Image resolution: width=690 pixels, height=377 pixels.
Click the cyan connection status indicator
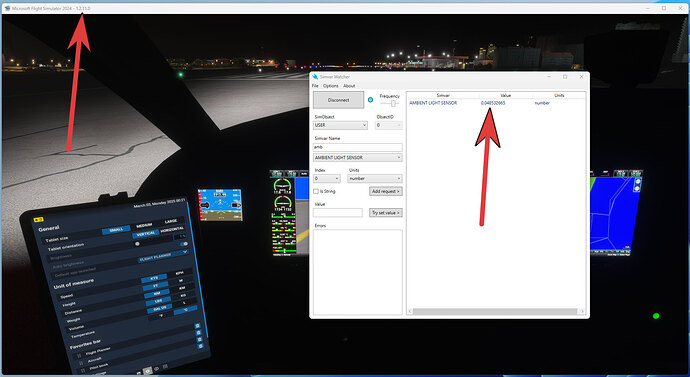[370, 100]
